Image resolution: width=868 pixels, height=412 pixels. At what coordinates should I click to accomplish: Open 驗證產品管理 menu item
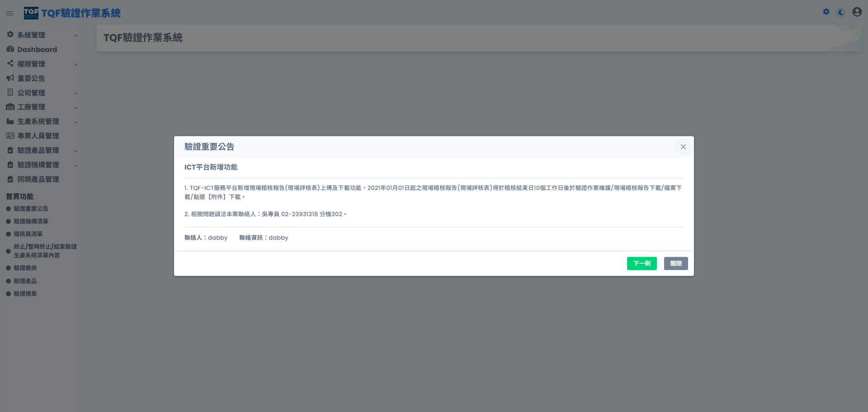[38, 151]
